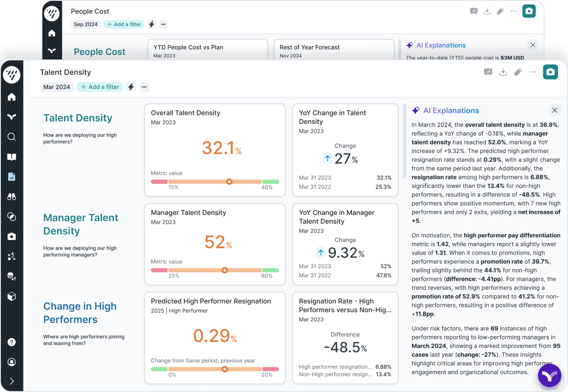Screen dimensions: 568x392
Task: Click the 52% manager talent density value
Action: 218,242
